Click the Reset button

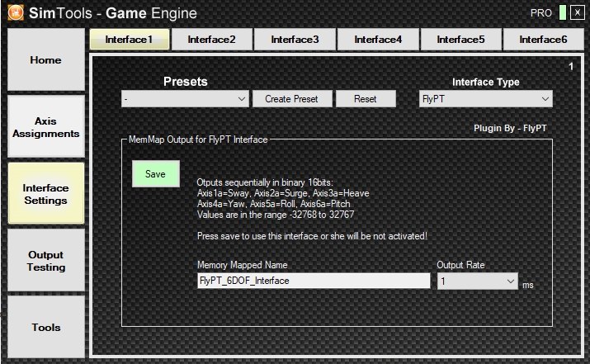pyautogui.click(x=366, y=99)
